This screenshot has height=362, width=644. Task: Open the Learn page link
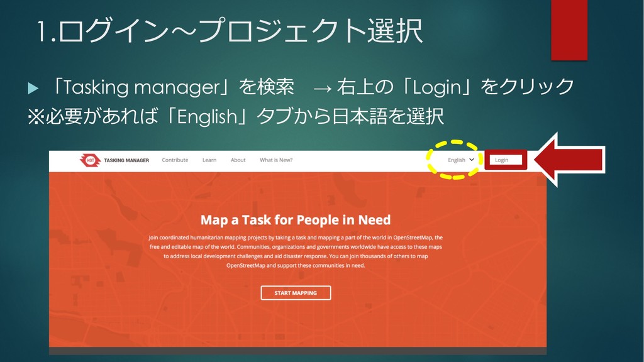209,160
